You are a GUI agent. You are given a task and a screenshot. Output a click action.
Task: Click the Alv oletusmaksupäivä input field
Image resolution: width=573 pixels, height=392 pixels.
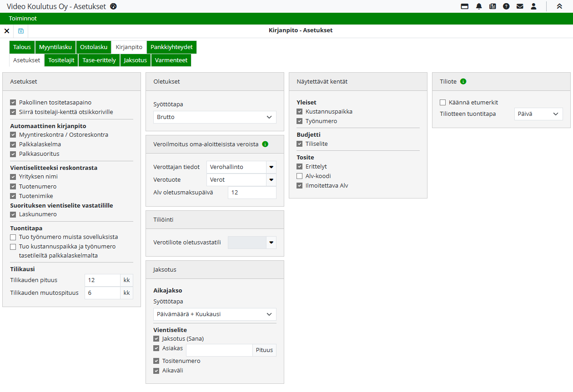[x=251, y=193]
